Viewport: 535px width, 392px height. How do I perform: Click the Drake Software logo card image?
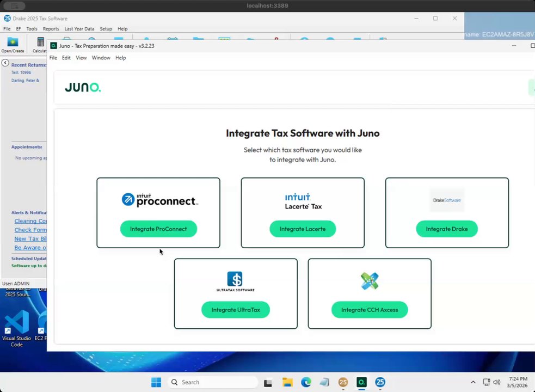[447, 200]
